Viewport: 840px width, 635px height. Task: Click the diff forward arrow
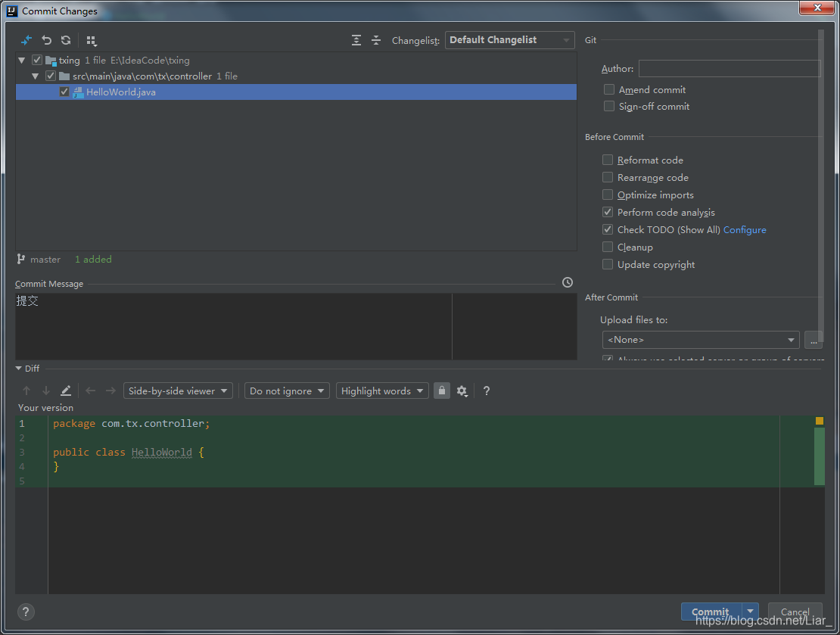pyautogui.click(x=110, y=391)
